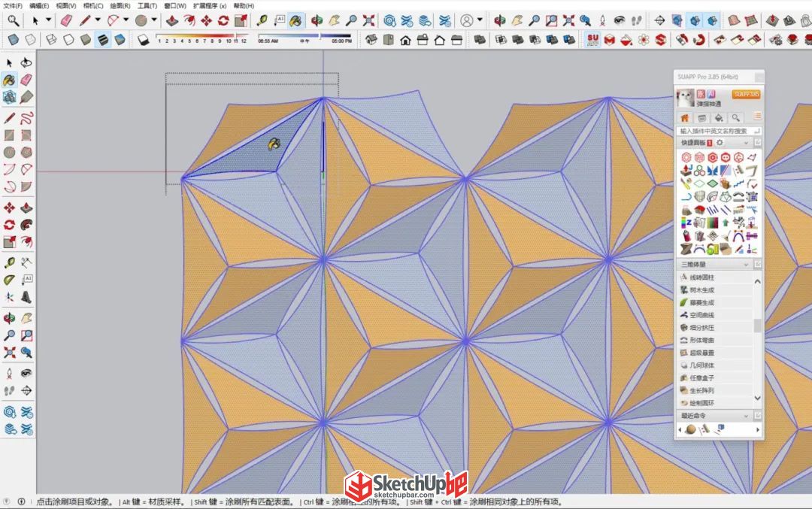This screenshot has height=509, width=812.
Task: Collapse the 最近命令 section chevron
Action: 747,416
